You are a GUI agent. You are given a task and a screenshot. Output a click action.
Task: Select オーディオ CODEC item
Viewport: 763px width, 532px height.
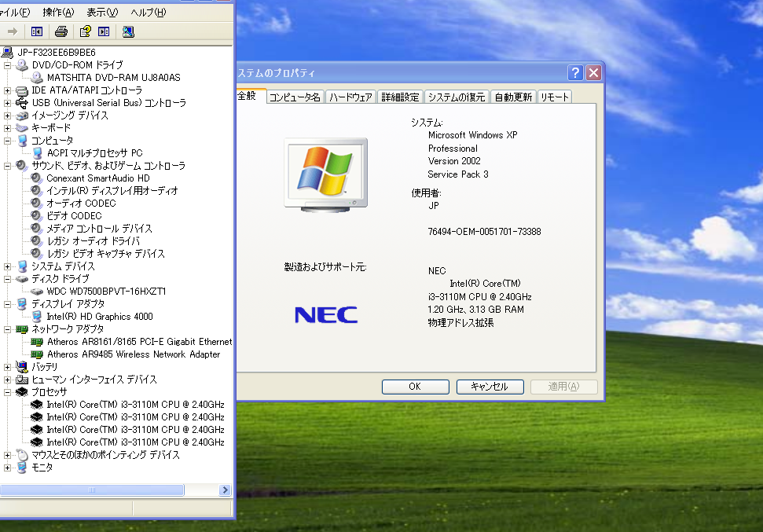[81, 204]
